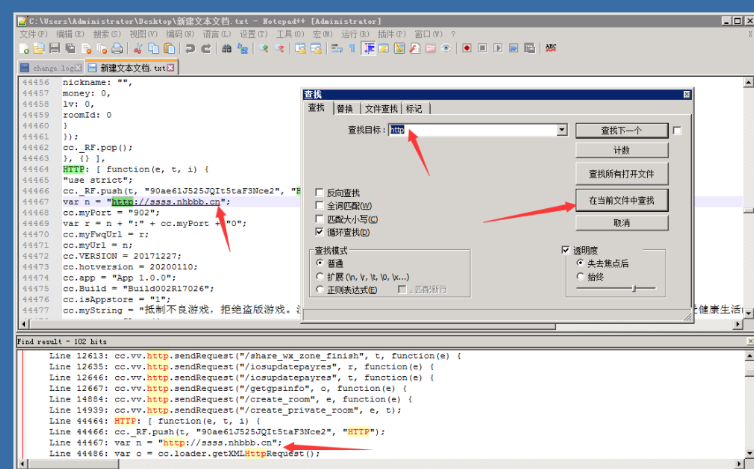The image size is (754, 469).
Task: Toggle the 匹配大小写 checkbox
Action: pos(319,219)
